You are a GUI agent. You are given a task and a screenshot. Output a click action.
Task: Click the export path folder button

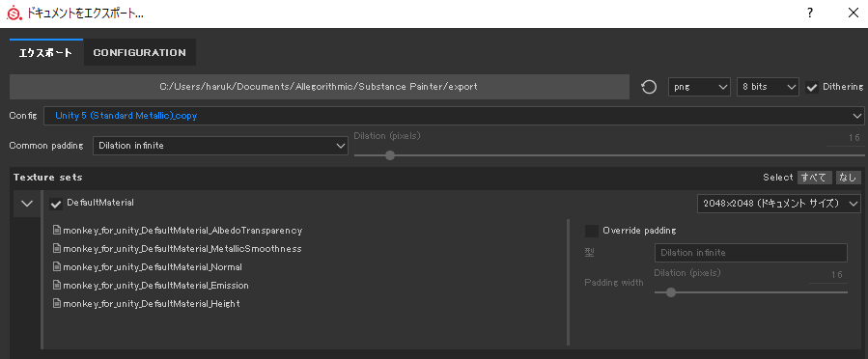[320, 87]
